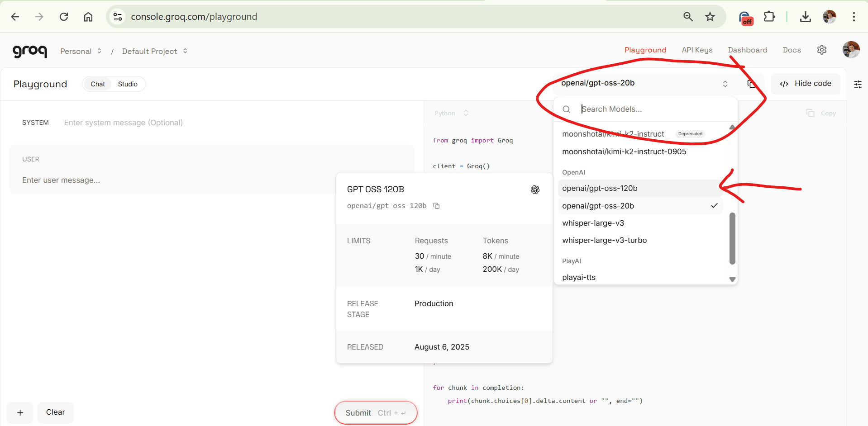868x426 pixels.
Task: Switch to Studio mode
Action: pyautogui.click(x=128, y=84)
